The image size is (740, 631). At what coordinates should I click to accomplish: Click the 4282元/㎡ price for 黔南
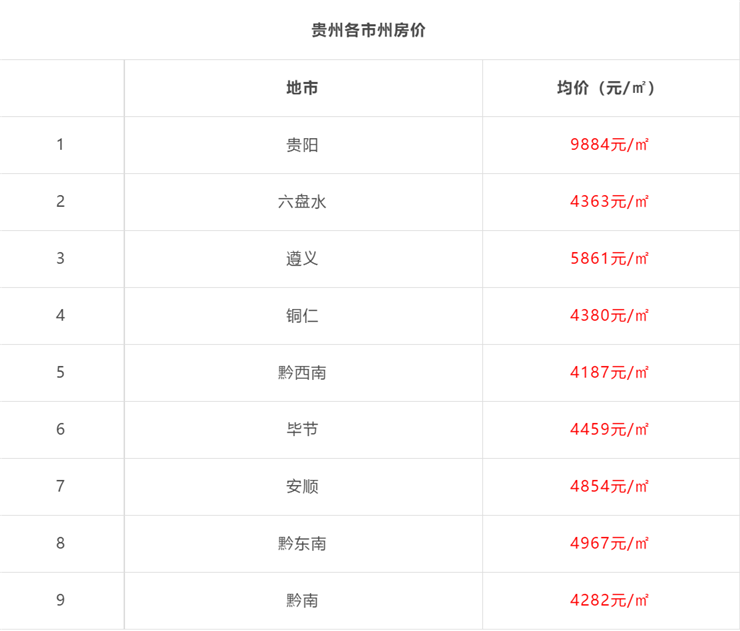609,600
